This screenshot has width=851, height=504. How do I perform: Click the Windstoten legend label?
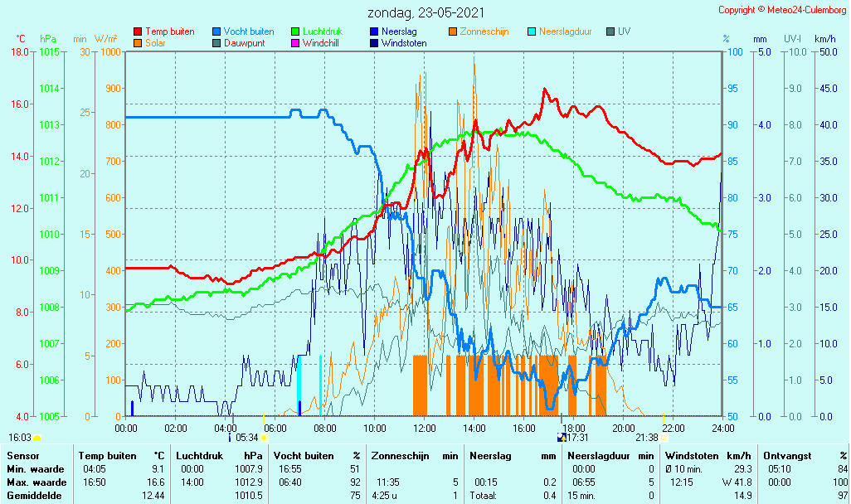404,43
